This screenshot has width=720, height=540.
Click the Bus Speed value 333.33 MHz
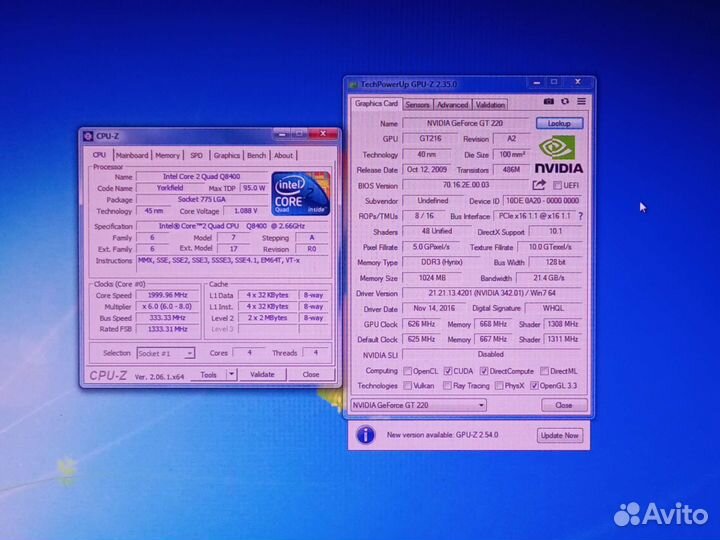click(x=168, y=318)
